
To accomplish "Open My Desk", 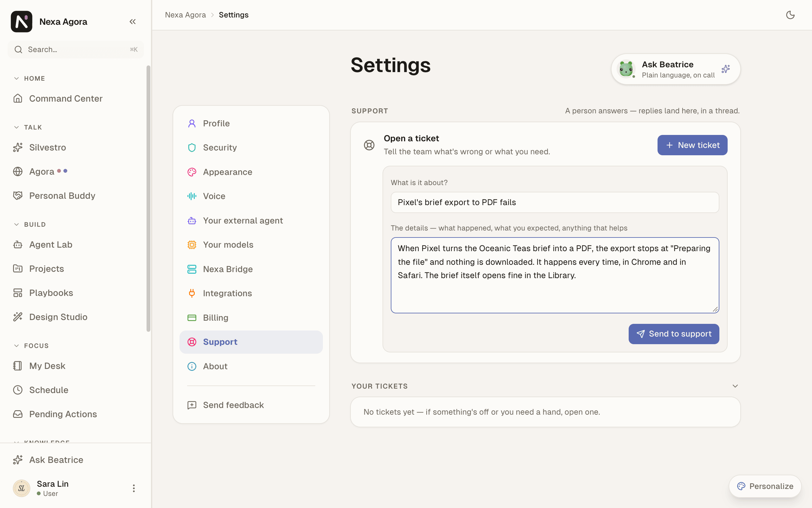I will 76,366.
